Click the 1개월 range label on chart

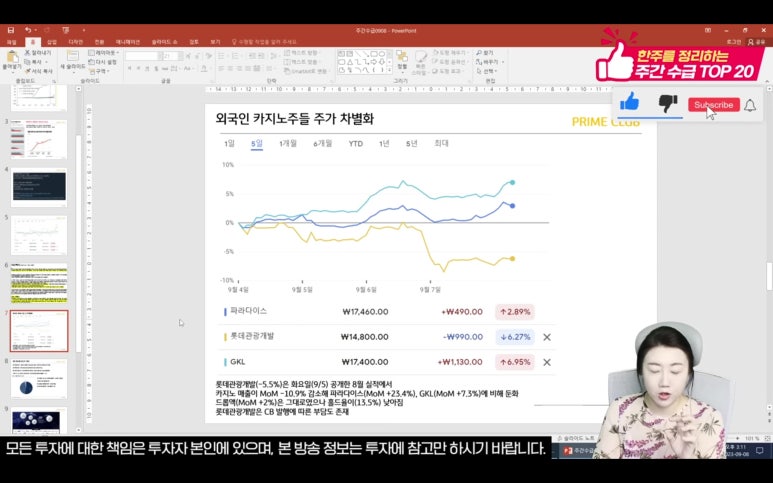288,144
